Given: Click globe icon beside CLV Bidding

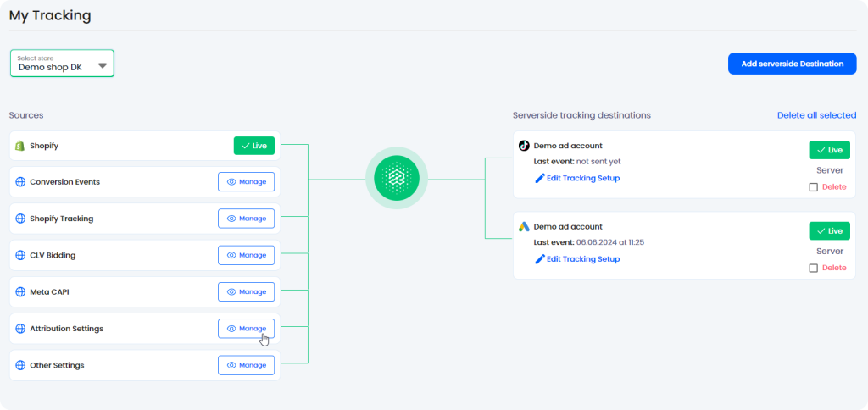Looking at the screenshot, I should tap(20, 256).
